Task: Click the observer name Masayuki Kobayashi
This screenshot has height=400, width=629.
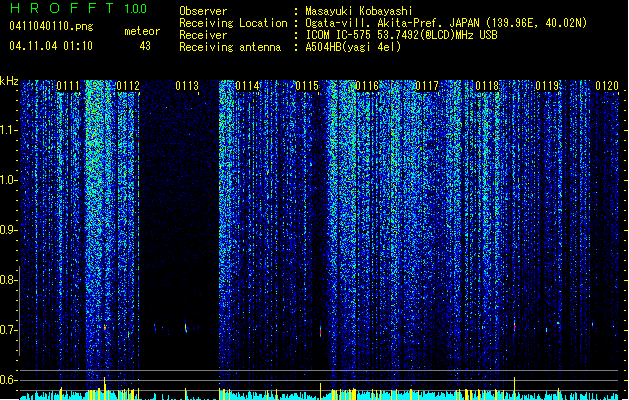Action: coord(359,11)
